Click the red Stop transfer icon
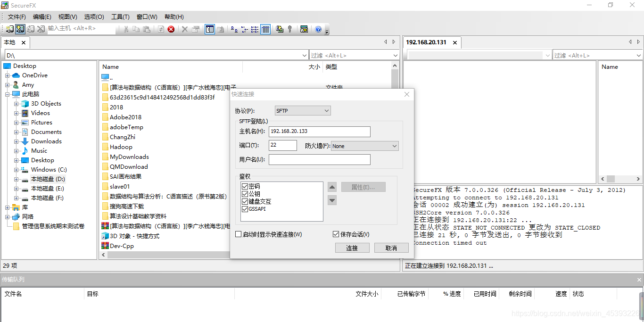Screen dimensions: 644x322 171,29
